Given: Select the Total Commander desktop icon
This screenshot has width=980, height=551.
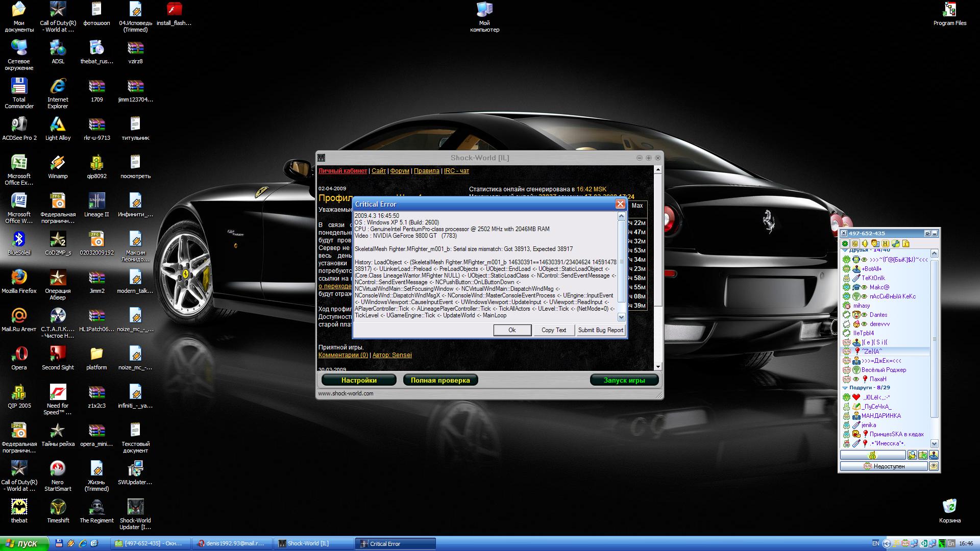Looking at the screenshot, I should [19, 86].
